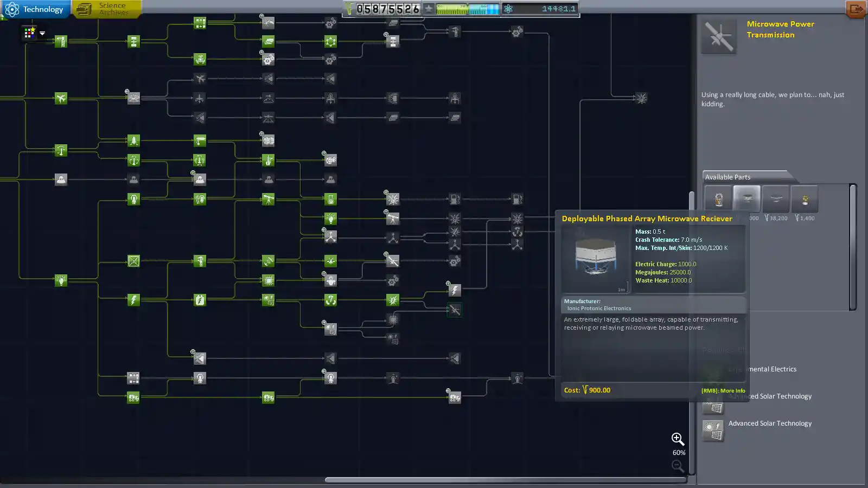Select the green launch tower node

tap(61, 41)
